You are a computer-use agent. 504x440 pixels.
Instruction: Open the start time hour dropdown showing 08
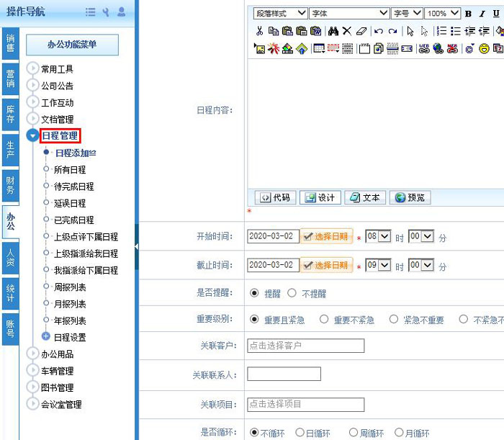[x=378, y=236]
